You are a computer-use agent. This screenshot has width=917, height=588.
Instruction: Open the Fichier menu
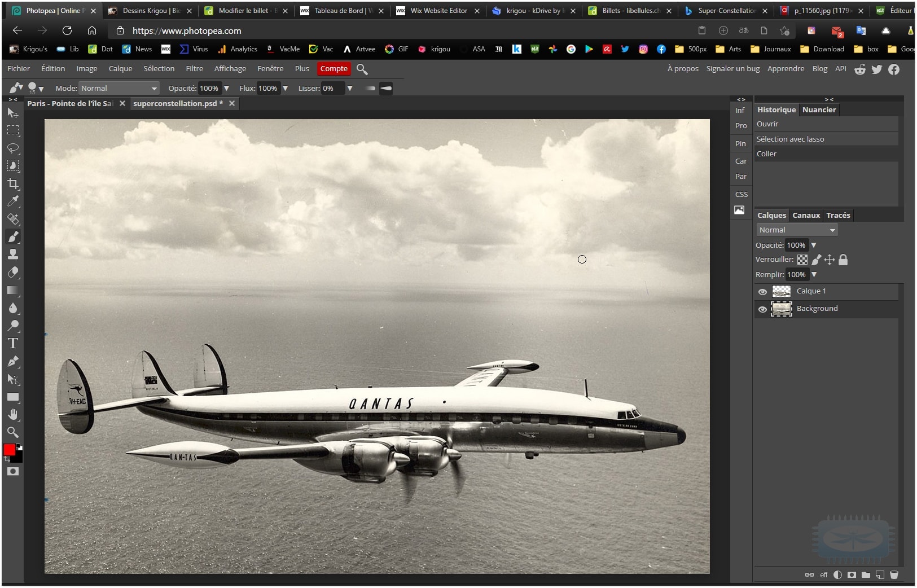pyautogui.click(x=19, y=68)
